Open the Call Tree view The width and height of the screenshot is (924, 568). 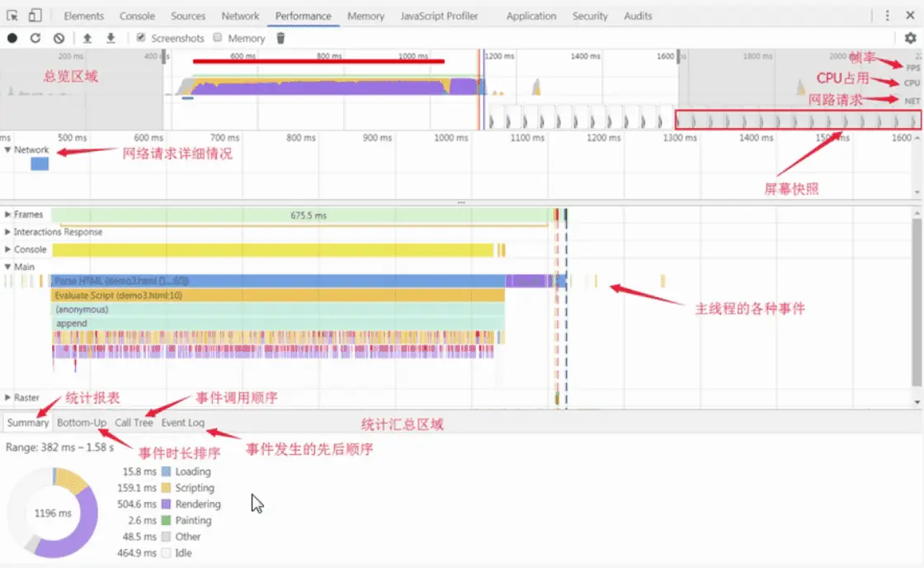(x=134, y=422)
